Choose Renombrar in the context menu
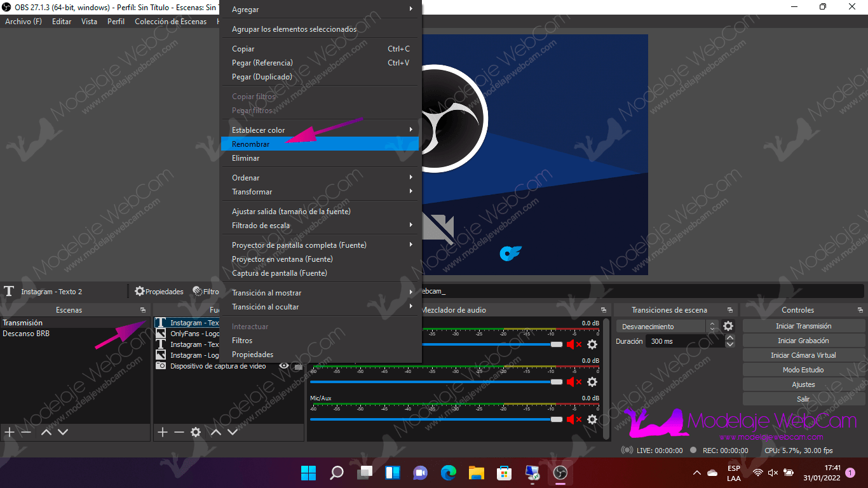Image resolution: width=868 pixels, height=488 pixels. [x=251, y=144]
